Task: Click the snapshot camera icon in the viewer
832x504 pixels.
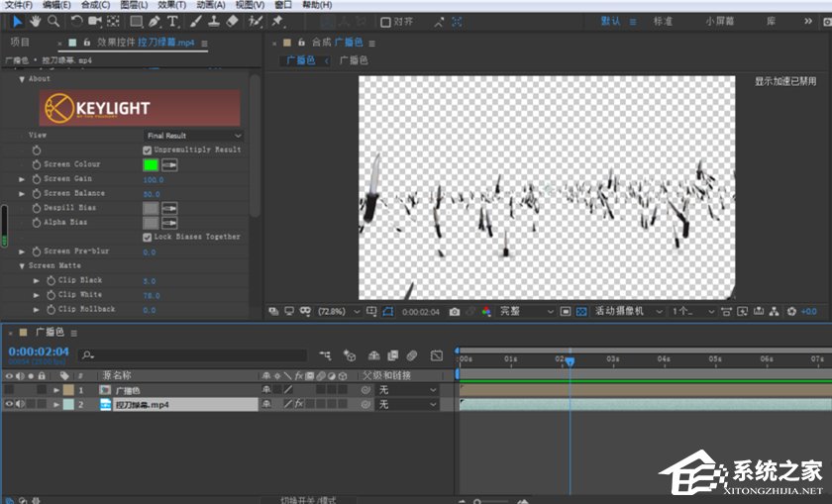Action: click(454, 311)
